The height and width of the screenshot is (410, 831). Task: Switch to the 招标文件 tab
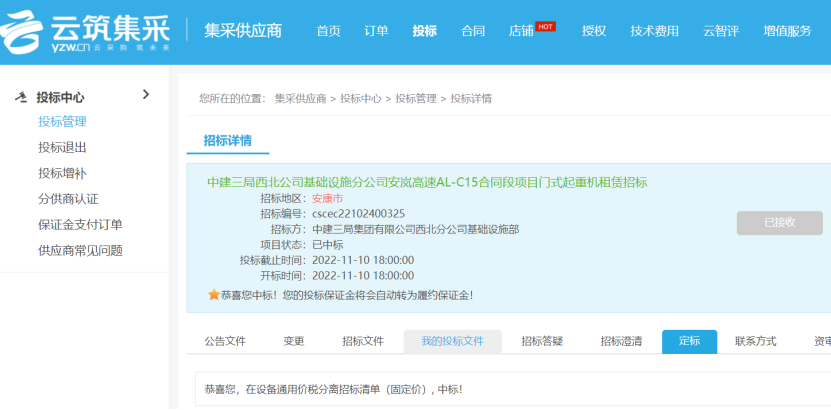click(x=363, y=342)
